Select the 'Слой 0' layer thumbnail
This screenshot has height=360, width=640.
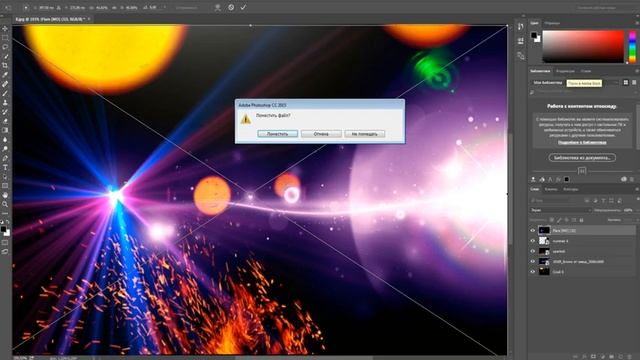pyautogui.click(x=544, y=271)
